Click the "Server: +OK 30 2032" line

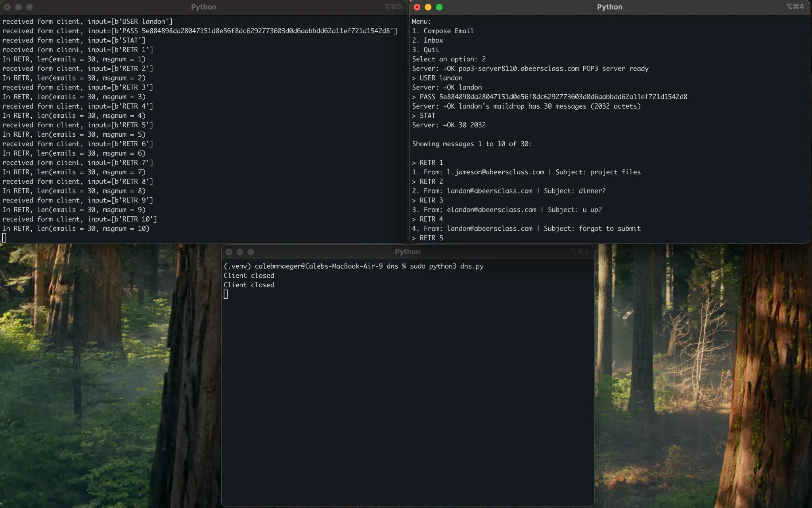449,125
